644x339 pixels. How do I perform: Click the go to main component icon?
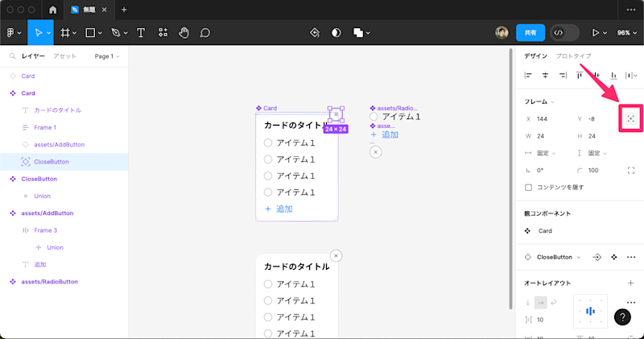597,257
